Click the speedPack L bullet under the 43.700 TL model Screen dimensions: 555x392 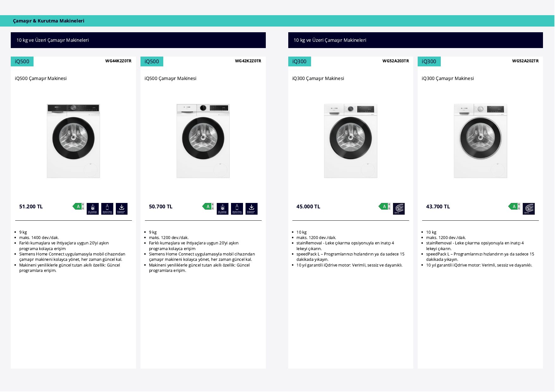480,257
